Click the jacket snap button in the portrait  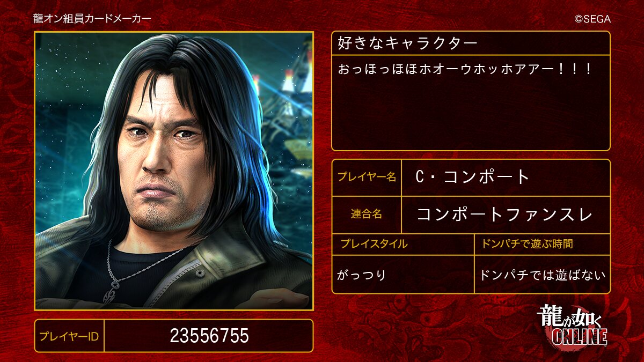click(200, 272)
